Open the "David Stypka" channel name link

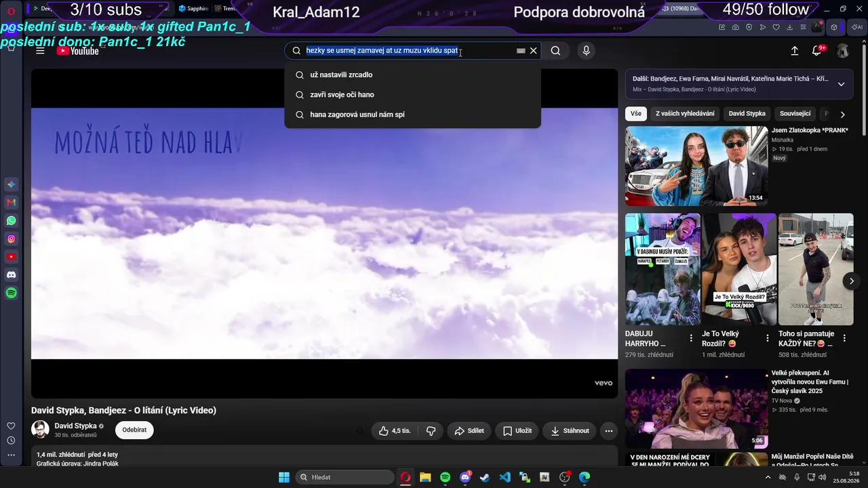tap(76, 426)
